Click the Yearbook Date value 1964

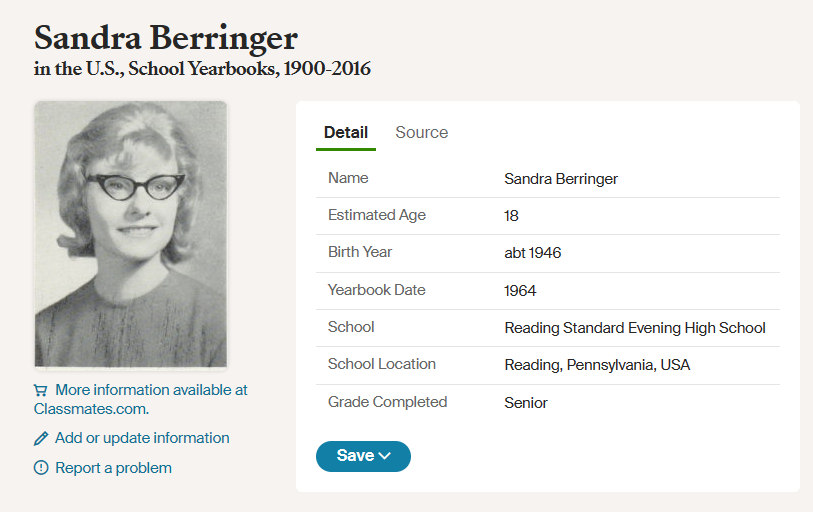click(520, 291)
